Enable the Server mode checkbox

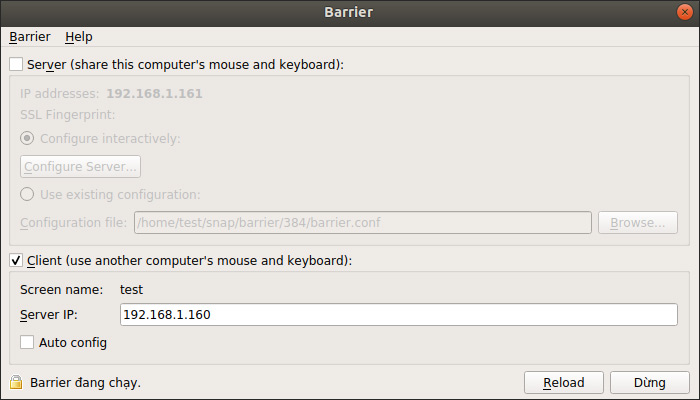click(16, 64)
